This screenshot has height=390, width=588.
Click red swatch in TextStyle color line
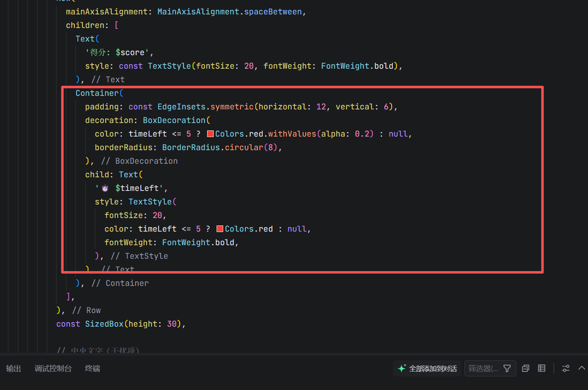click(220, 229)
